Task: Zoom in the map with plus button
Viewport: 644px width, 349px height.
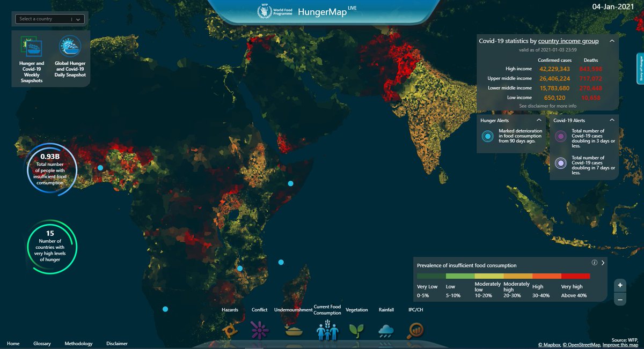Action: [620, 285]
